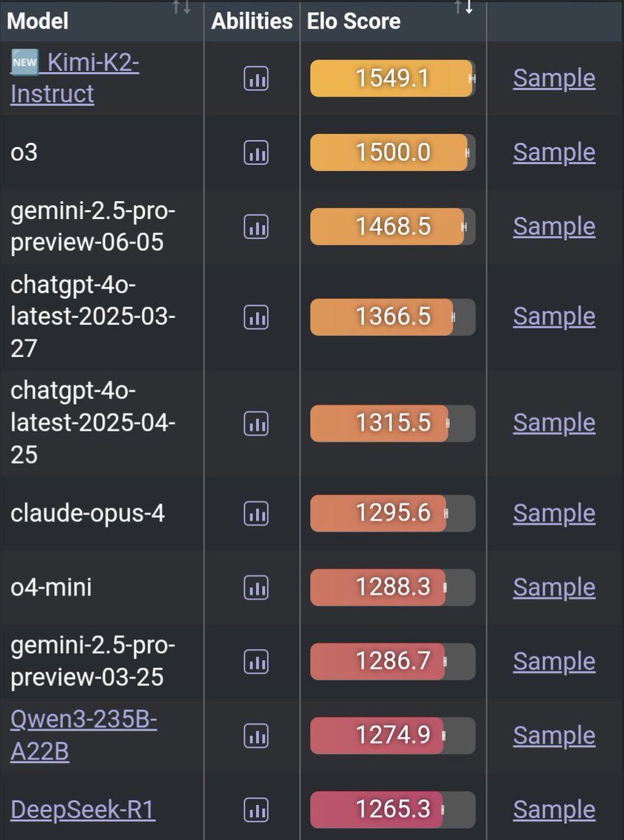This screenshot has width=624, height=840.
Task: View abilities chart for chatgpt-4o-latest-2025-03-27
Action: [256, 317]
